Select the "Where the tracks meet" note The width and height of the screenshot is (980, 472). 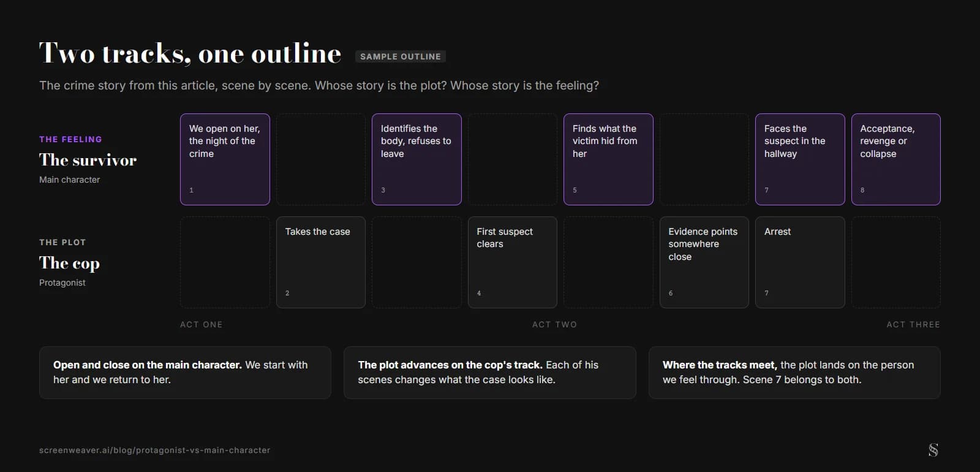click(794, 373)
